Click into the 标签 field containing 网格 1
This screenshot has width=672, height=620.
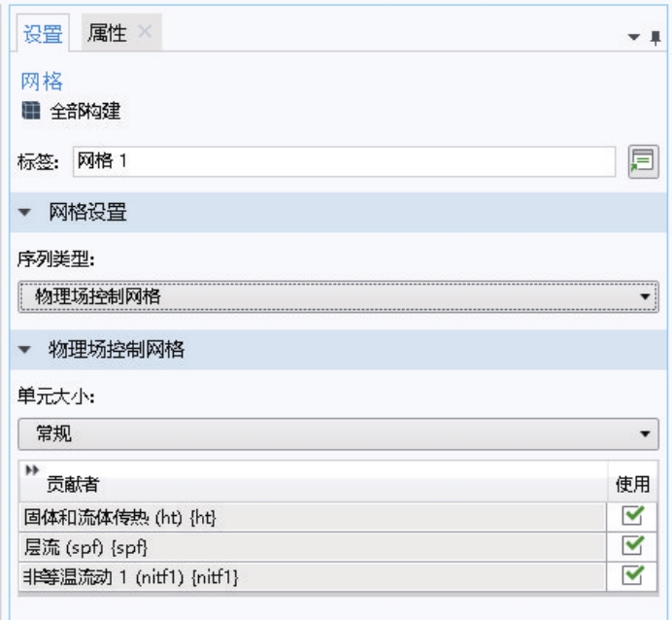coord(338,161)
